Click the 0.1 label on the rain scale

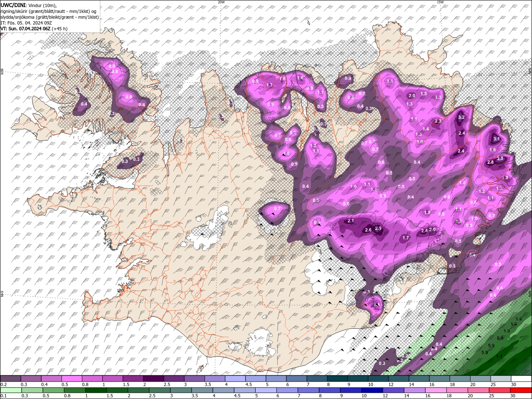point(3,396)
